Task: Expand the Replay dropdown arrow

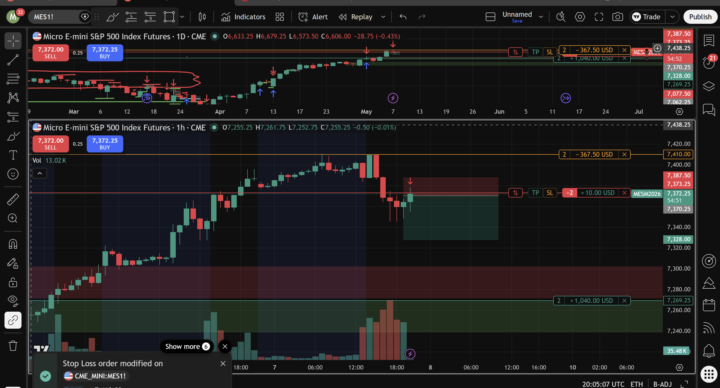Action: [x=383, y=17]
